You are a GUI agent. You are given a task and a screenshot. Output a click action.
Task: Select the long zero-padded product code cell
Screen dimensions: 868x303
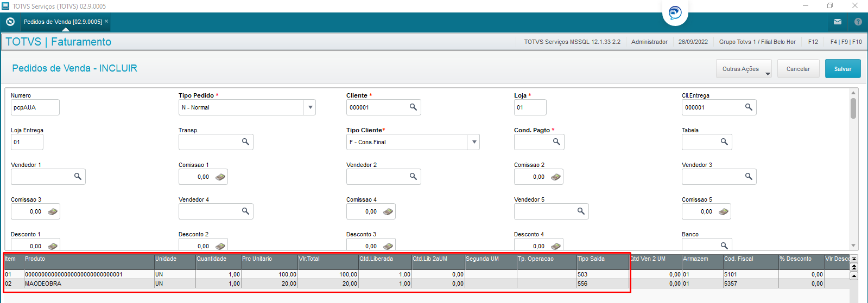(x=89, y=274)
